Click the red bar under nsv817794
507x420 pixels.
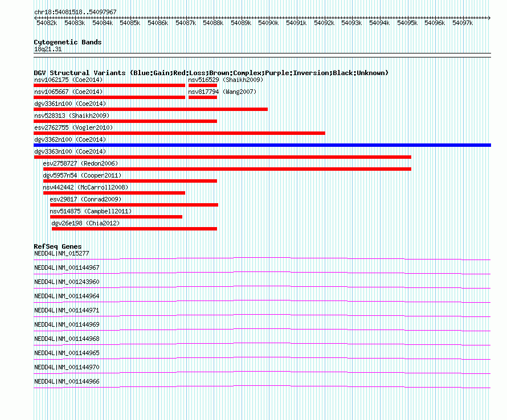203,97
